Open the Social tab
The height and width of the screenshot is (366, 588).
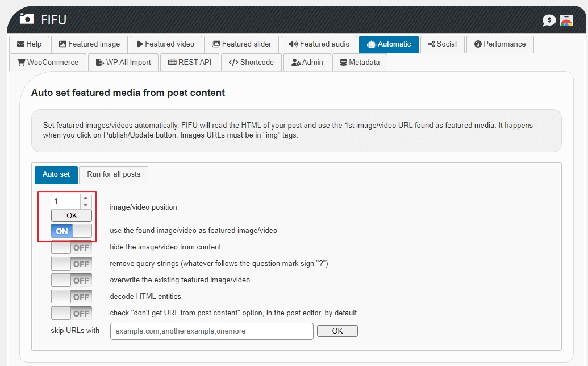pos(442,44)
